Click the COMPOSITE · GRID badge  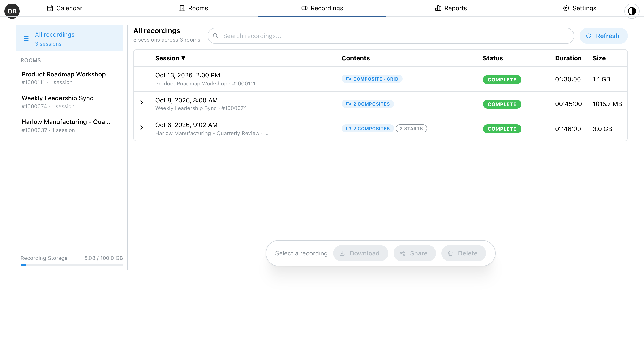coord(372,79)
